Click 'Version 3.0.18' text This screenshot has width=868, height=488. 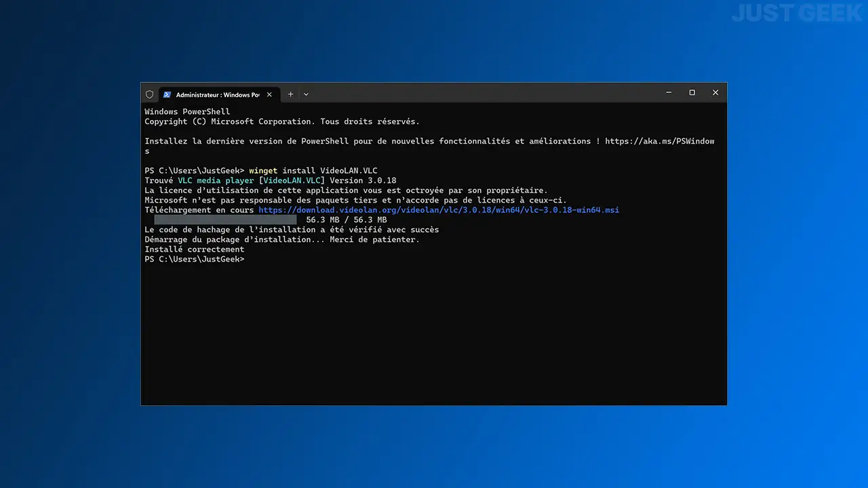(x=363, y=181)
